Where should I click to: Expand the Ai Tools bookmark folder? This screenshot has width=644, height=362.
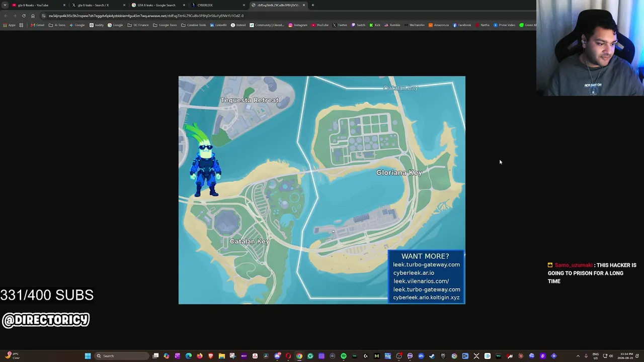click(57, 25)
